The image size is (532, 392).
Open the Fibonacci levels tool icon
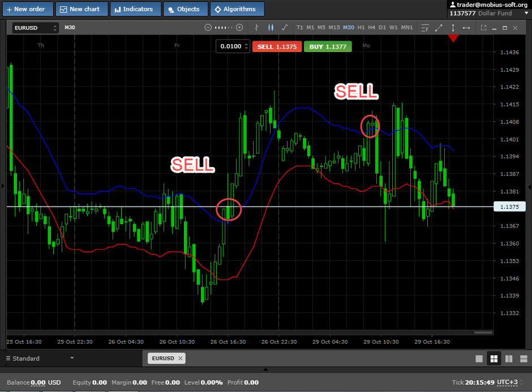pos(425,28)
